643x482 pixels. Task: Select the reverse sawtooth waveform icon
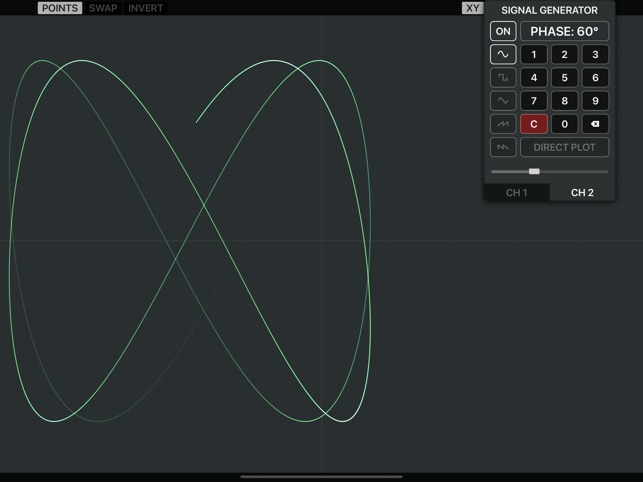[503, 147]
